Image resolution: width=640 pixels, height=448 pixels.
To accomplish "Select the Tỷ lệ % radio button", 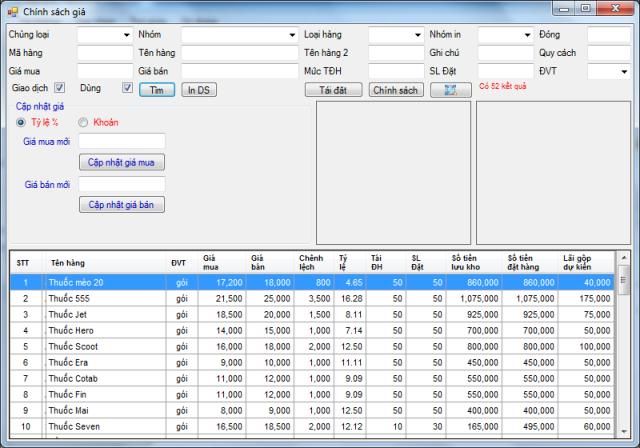I will [x=20, y=122].
